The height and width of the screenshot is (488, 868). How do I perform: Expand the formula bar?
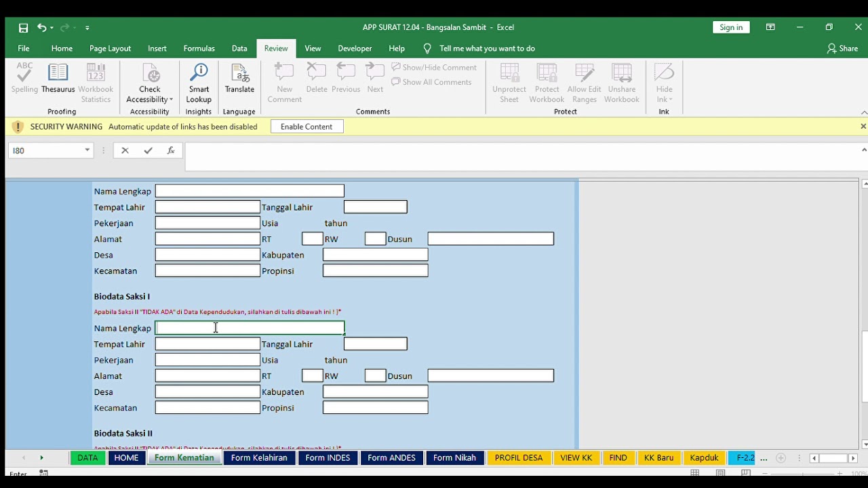[x=864, y=150]
